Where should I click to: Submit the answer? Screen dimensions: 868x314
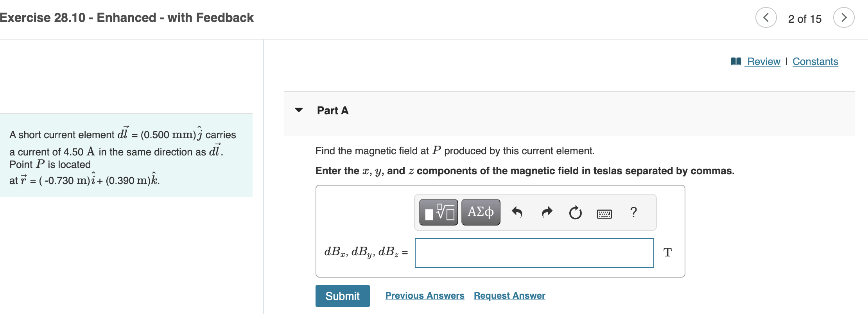click(x=343, y=296)
